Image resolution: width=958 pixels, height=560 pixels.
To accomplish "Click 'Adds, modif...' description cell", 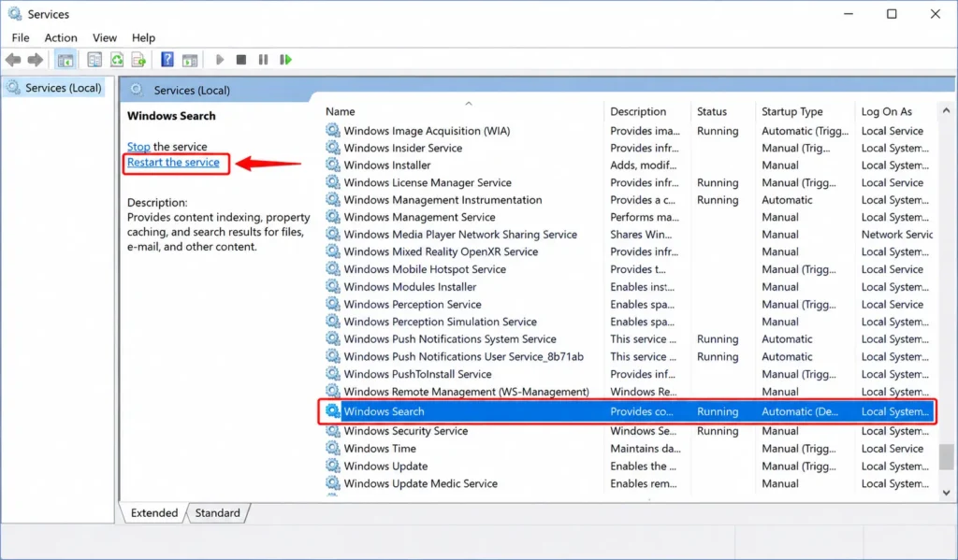I will pyautogui.click(x=643, y=165).
